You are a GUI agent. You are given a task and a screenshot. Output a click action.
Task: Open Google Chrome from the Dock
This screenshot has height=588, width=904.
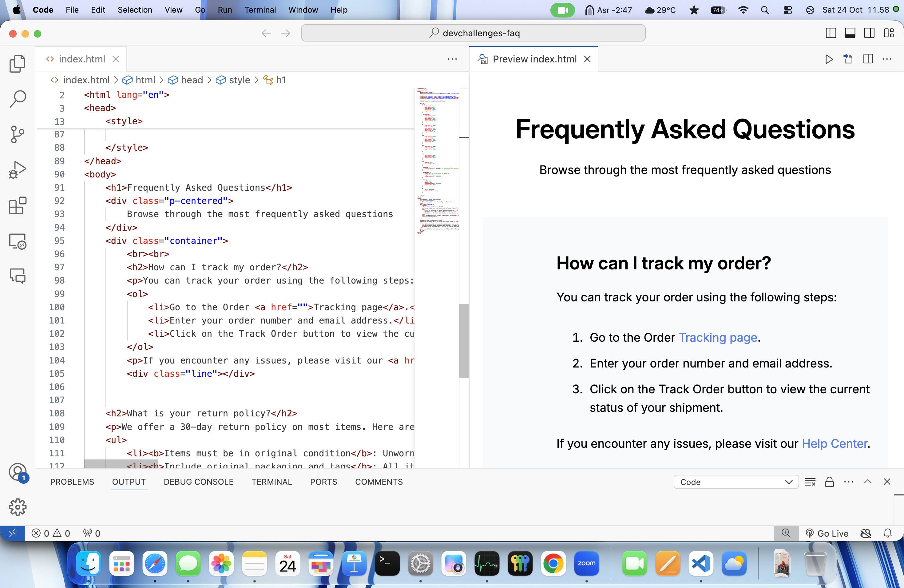pyautogui.click(x=553, y=563)
